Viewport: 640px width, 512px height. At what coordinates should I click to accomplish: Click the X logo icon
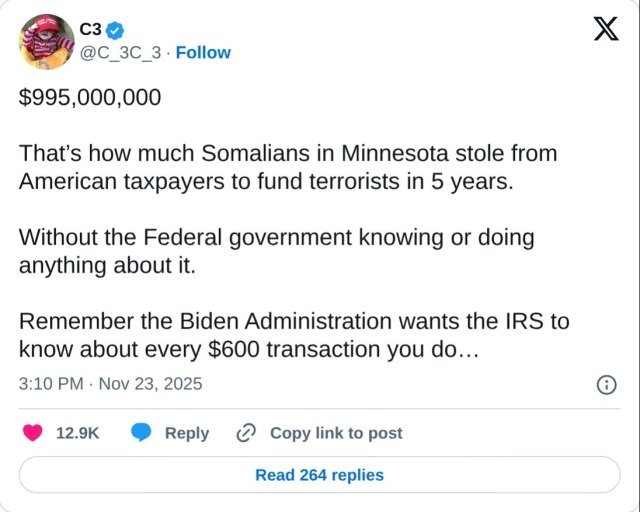click(x=605, y=30)
